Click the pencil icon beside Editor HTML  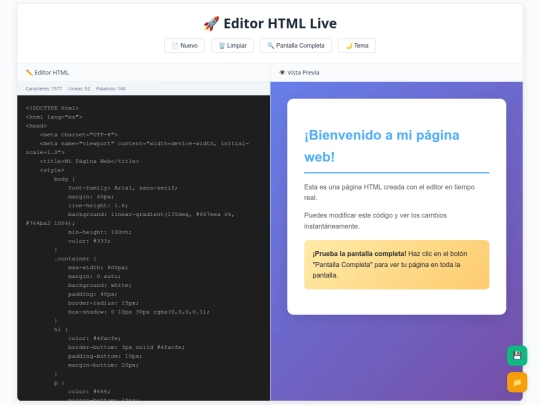29,72
